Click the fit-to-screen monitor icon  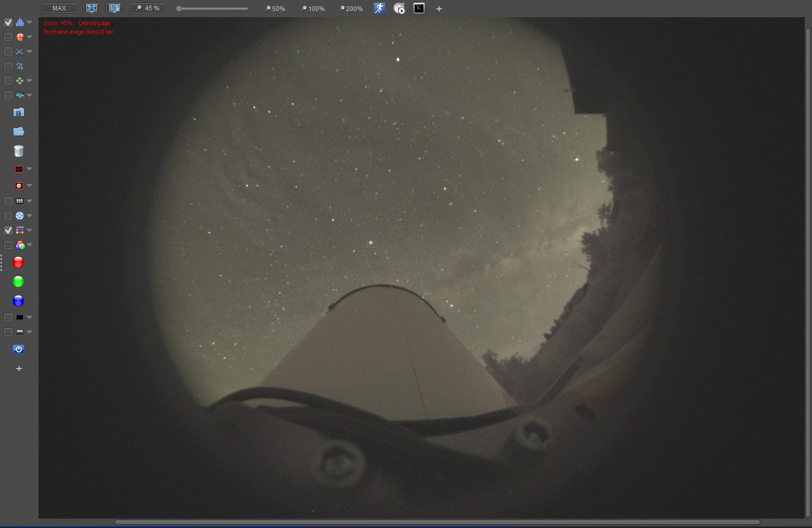[x=92, y=8]
